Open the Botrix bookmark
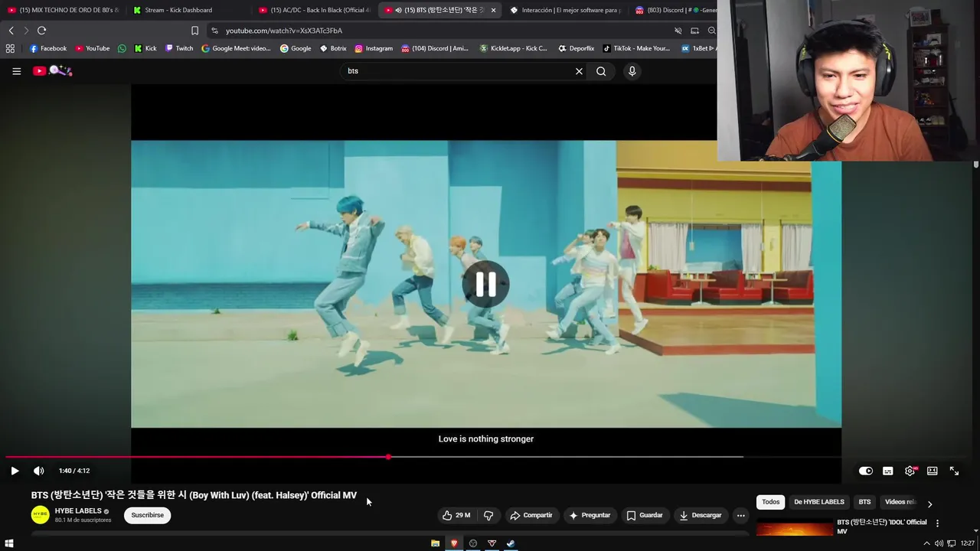The image size is (980, 551). coord(333,48)
